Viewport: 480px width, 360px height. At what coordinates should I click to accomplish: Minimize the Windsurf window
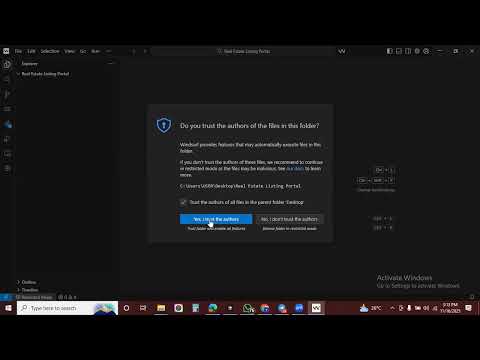point(440,51)
